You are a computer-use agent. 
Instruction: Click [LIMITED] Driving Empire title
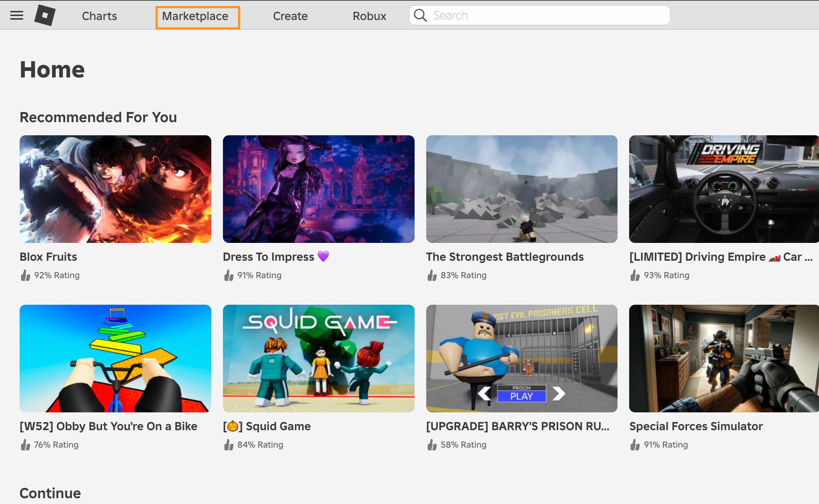pos(721,257)
